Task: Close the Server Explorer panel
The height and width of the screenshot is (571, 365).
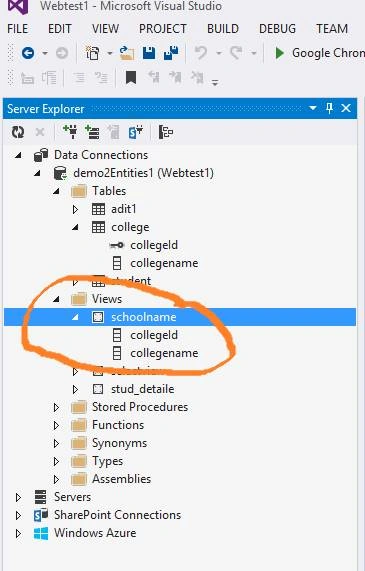Action: 346,108
